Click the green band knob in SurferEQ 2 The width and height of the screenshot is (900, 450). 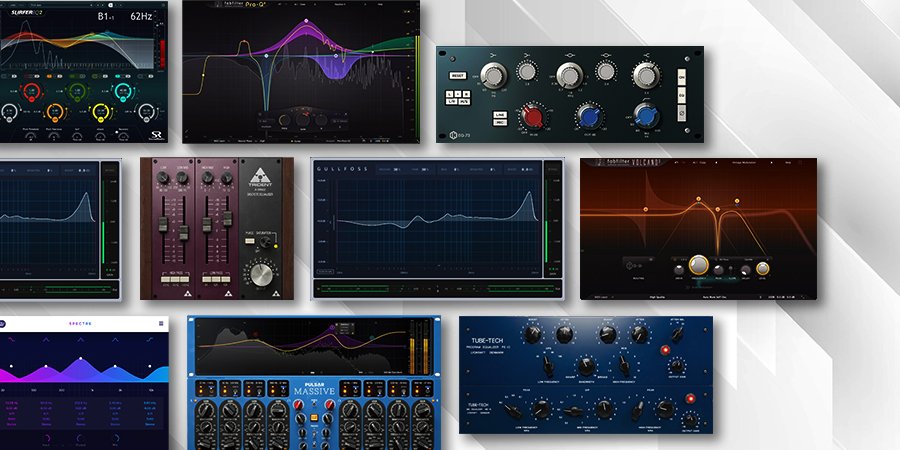coord(77,91)
